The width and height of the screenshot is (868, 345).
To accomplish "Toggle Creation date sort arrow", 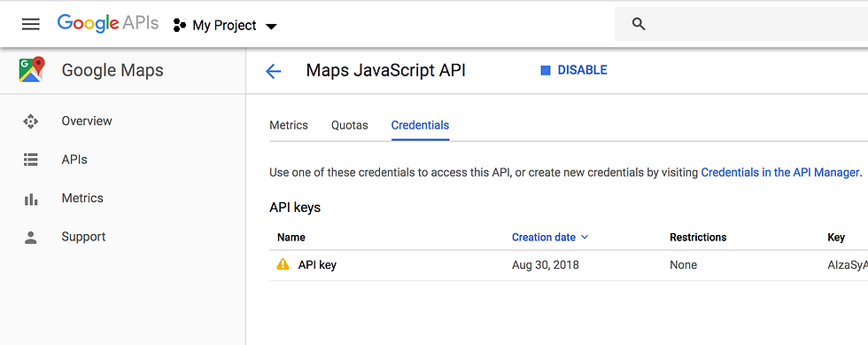I will click(585, 238).
